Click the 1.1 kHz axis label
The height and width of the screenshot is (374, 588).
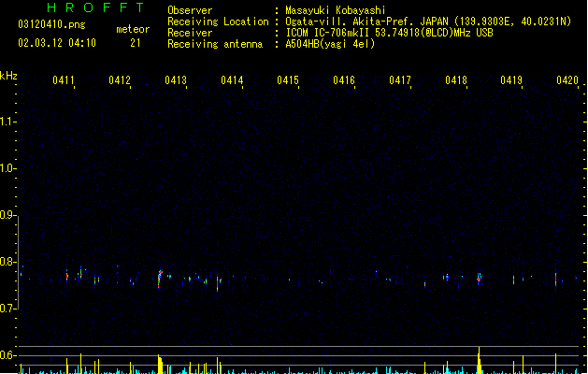(7, 122)
